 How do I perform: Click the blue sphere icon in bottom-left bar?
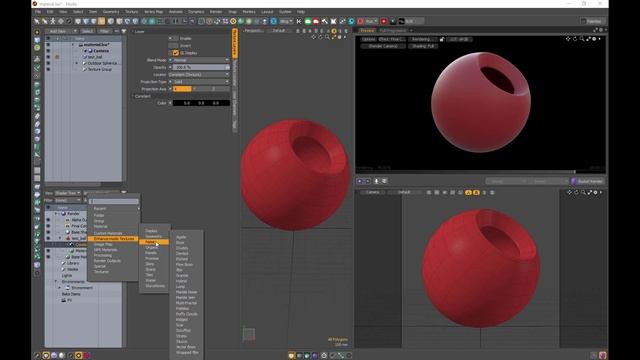[x=54, y=356]
